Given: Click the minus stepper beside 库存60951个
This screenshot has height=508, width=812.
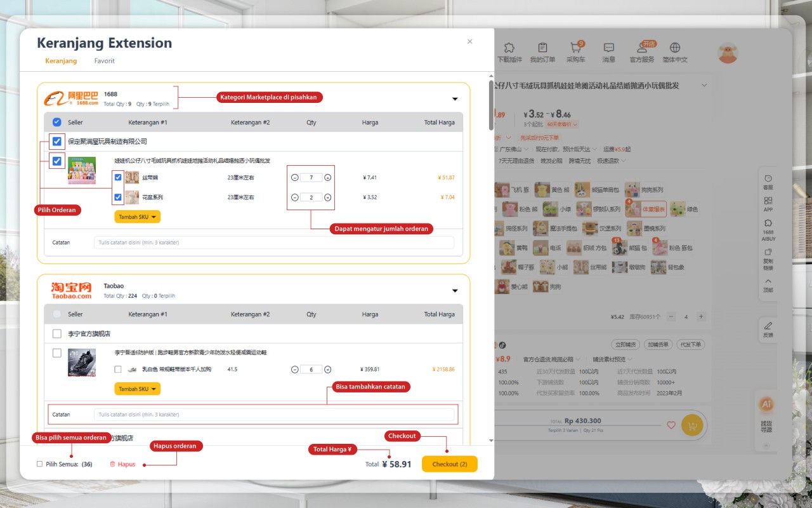Looking at the screenshot, I should (x=671, y=316).
